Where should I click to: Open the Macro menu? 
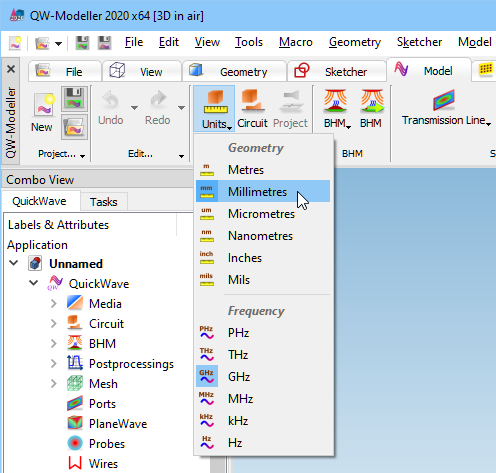(296, 42)
